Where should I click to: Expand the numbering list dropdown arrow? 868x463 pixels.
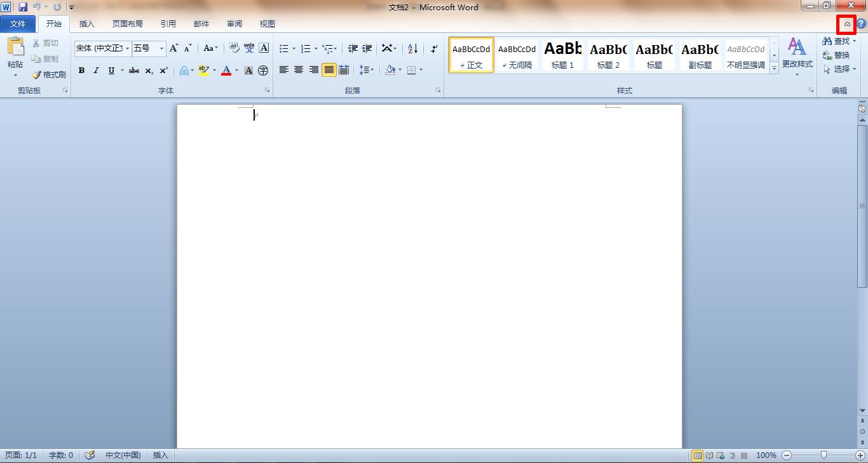pyautogui.click(x=316, y=48)
